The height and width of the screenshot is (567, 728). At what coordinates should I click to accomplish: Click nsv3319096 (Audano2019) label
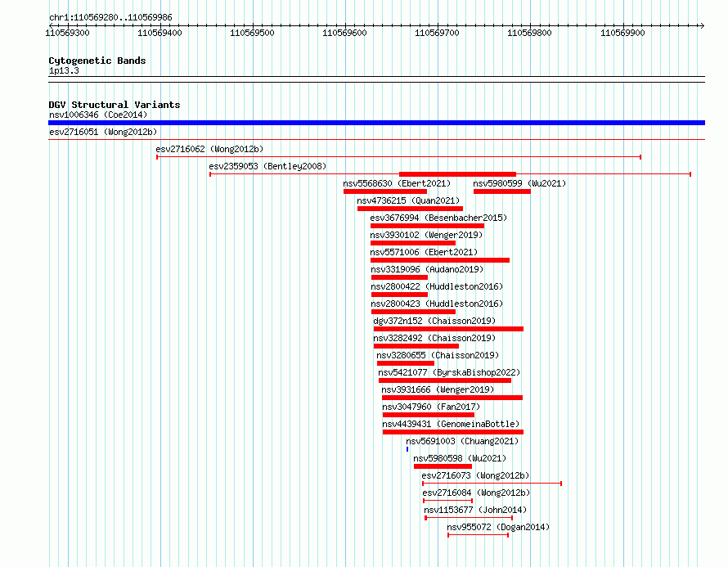[427, 269]
